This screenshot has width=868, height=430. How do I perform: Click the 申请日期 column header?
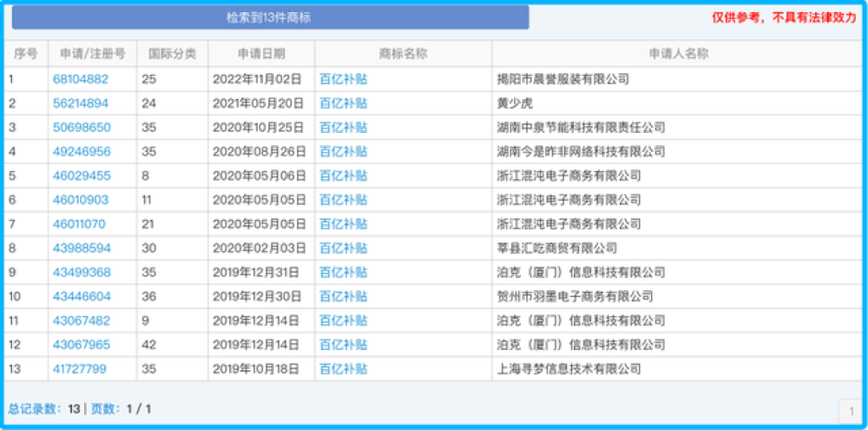[262, 54]
